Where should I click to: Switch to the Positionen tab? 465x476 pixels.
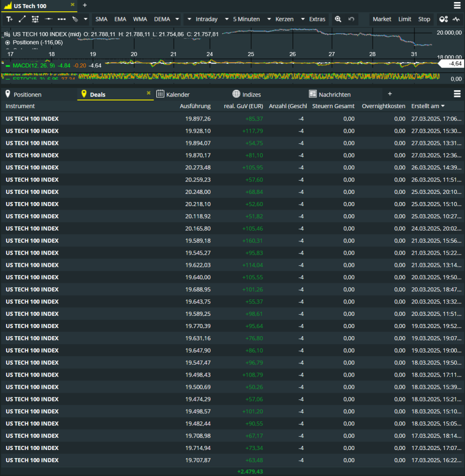click(28, 95)
